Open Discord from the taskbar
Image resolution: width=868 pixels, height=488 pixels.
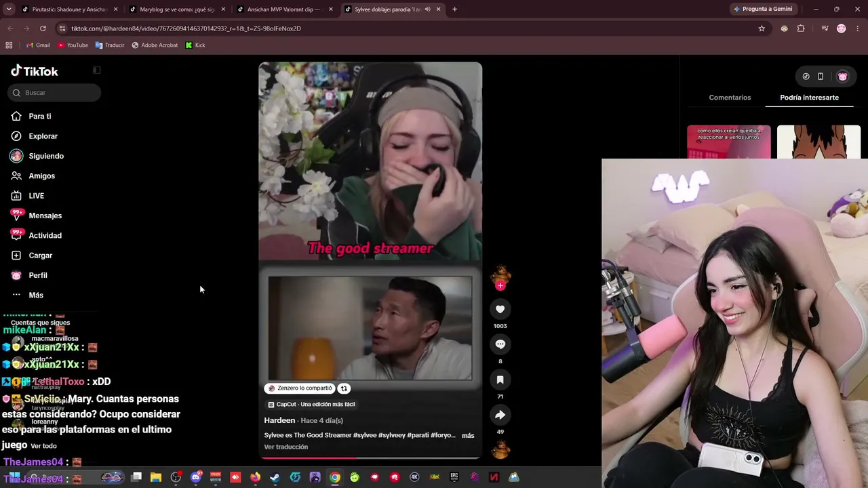pyautogui.click(x=196, y=477)
